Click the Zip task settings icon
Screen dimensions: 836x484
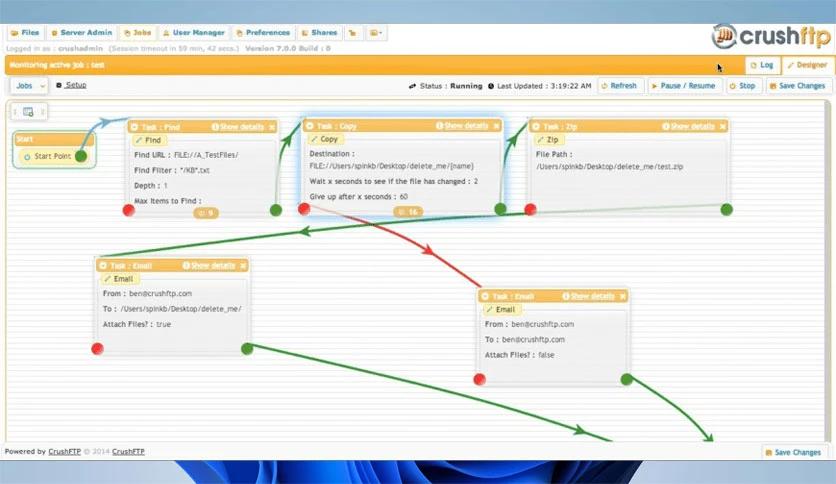tap(536, 127)
